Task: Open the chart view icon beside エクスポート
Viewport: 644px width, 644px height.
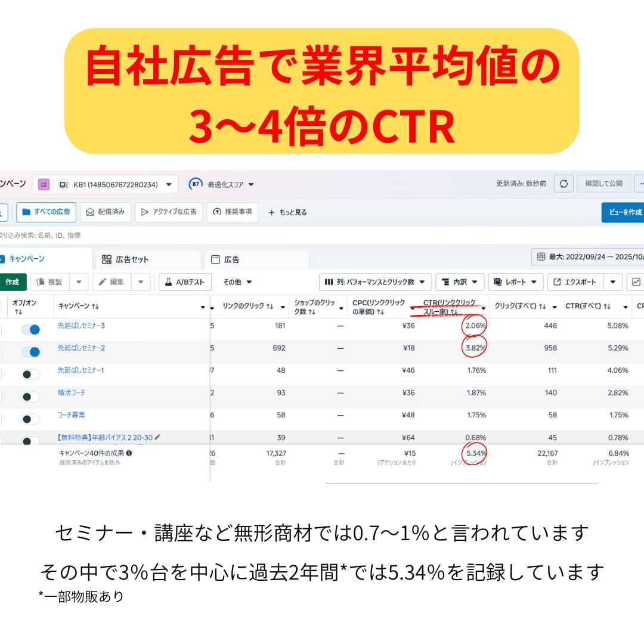Action: point(636,281)
